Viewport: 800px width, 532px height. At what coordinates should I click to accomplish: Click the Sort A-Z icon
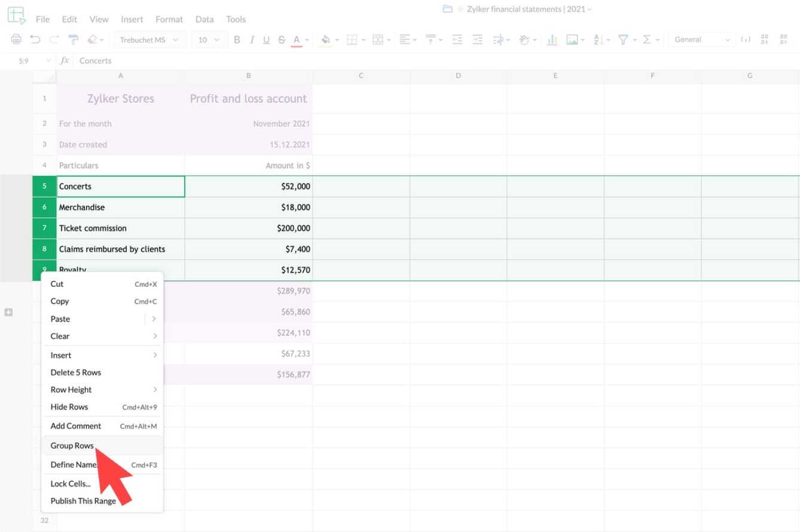click(597, 40)
